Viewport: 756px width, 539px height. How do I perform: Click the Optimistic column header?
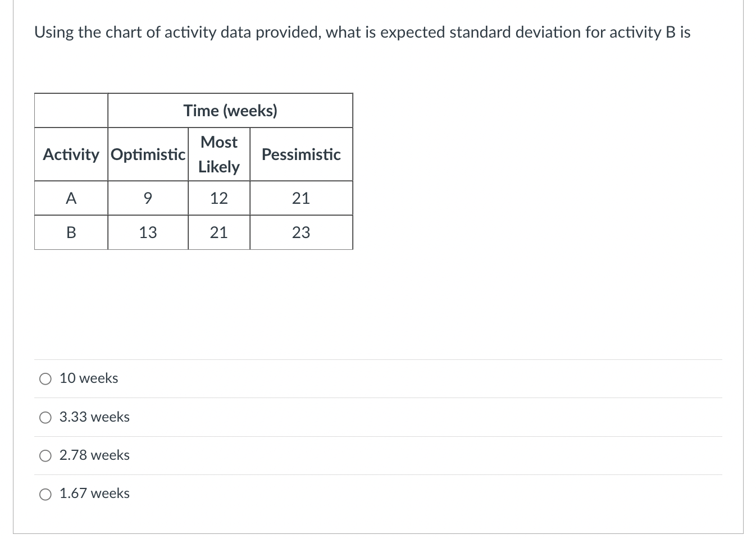click(148, 154)
